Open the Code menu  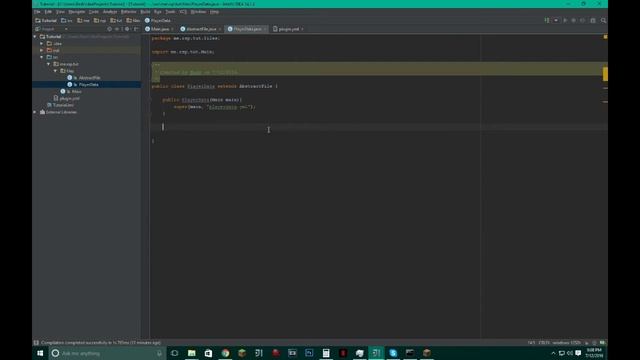tap(94, 12)
